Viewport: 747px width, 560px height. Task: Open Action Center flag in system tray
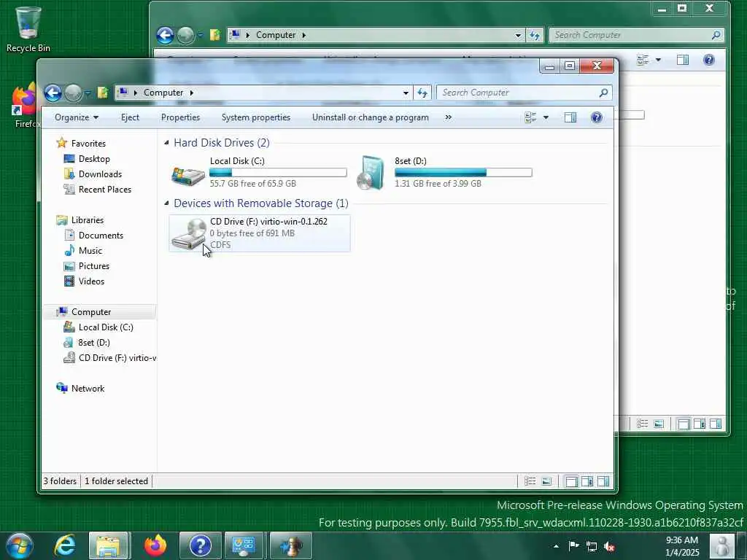[573, 545]
